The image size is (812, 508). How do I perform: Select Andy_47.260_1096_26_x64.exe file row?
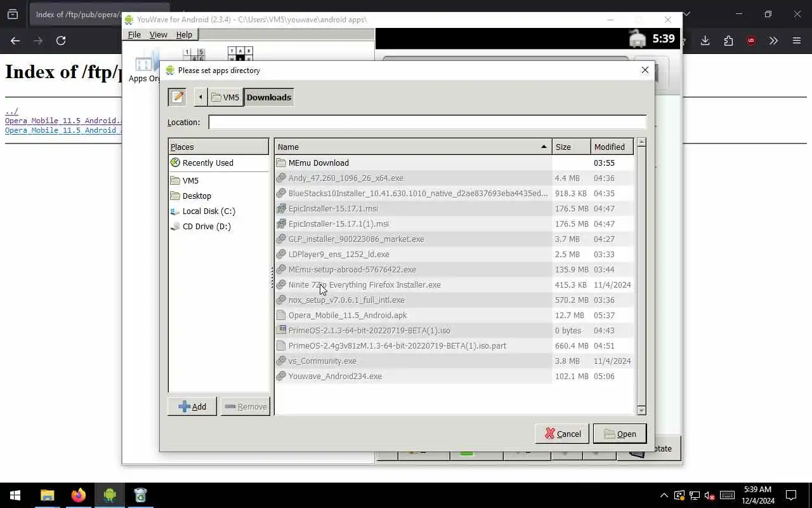tap(454, 178)
